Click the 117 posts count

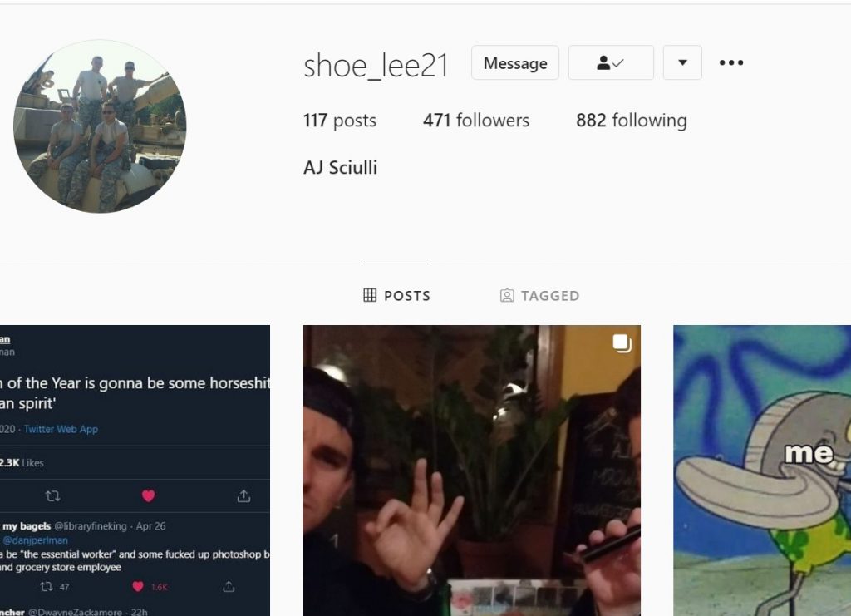click(x=339, y=120)
